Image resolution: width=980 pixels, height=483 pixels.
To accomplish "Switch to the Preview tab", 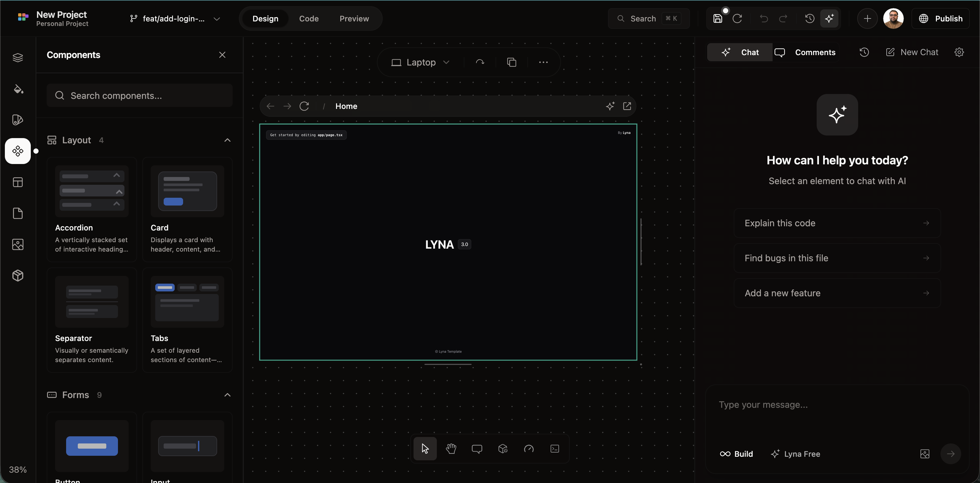I will click(x=354, y=18).
